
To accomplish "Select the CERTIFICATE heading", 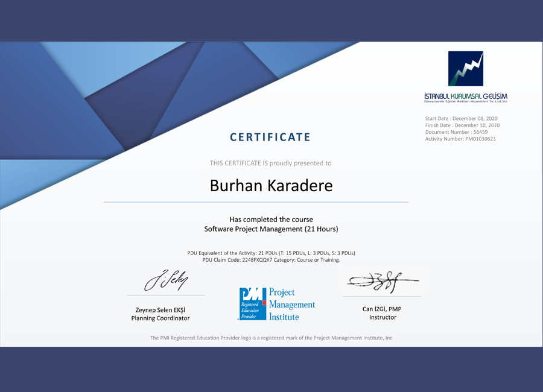I will [x=270, y=138].
